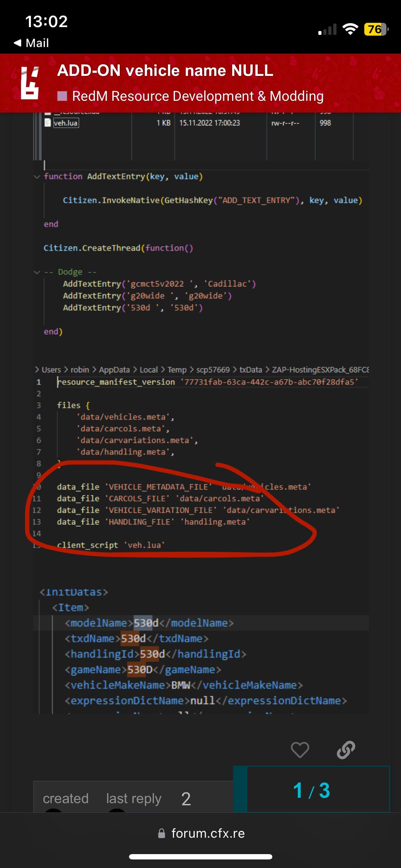
Task: Tap the 13:02 clock in the status bar
Action: (x=46, y=21)
